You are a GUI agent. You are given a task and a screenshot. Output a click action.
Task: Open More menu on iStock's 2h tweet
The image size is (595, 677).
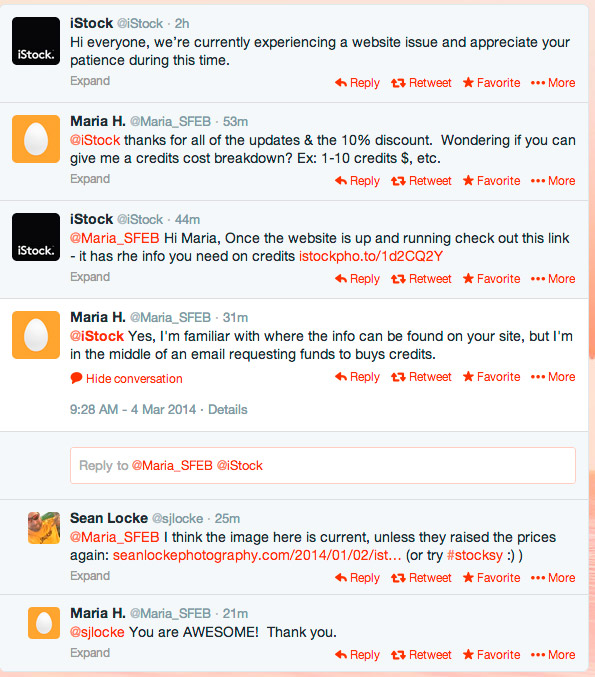(x=553, y=82)
